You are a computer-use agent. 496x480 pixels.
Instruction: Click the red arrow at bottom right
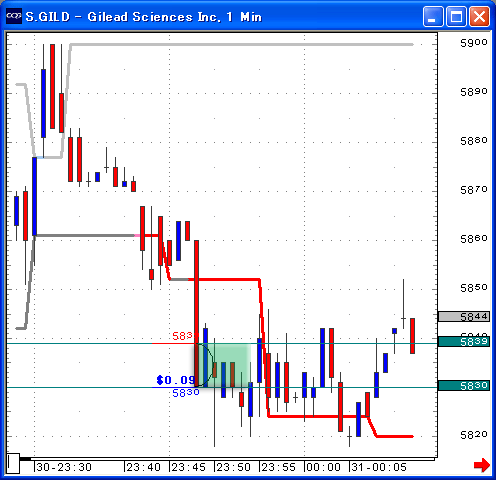[x=482, y=464]
